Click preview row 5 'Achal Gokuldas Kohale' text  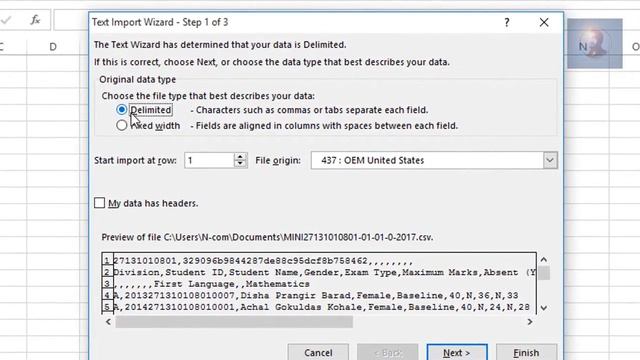[x=301, y=307]
